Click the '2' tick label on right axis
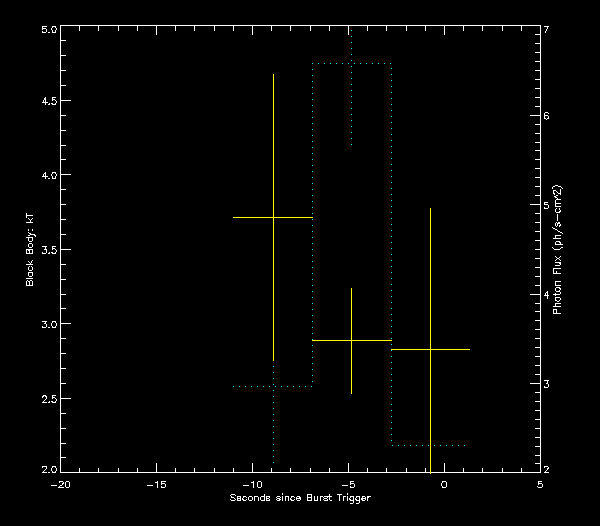 [547, 470]
